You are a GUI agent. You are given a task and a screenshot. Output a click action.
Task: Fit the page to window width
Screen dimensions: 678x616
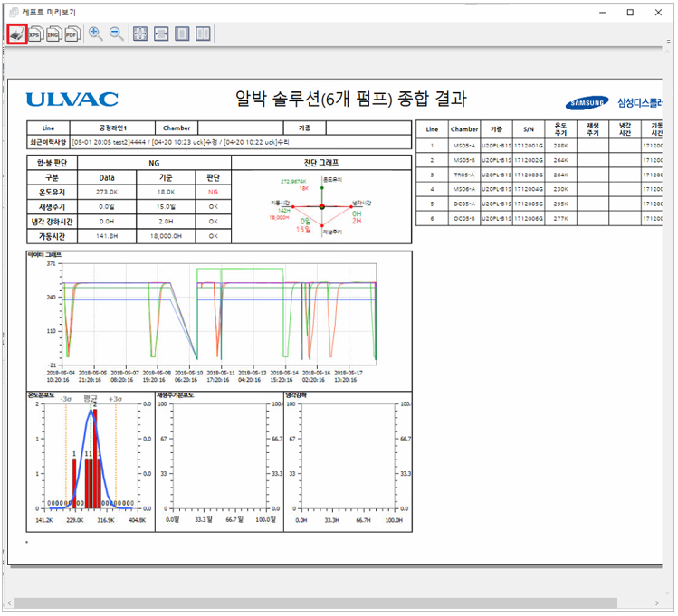click(161, 33)
